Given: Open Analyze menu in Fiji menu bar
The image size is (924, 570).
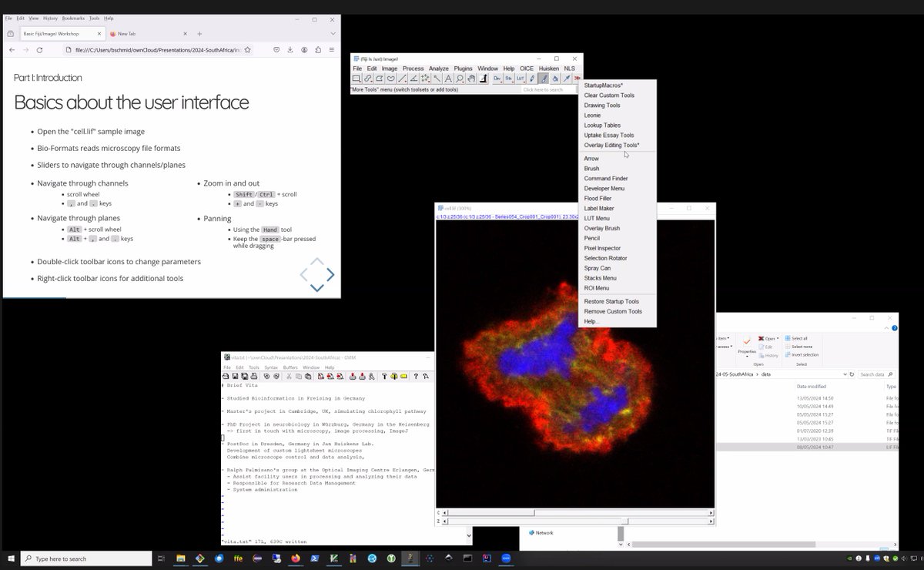Looking at the screenshot, I should pyautogui.click(x=438, y=69).
